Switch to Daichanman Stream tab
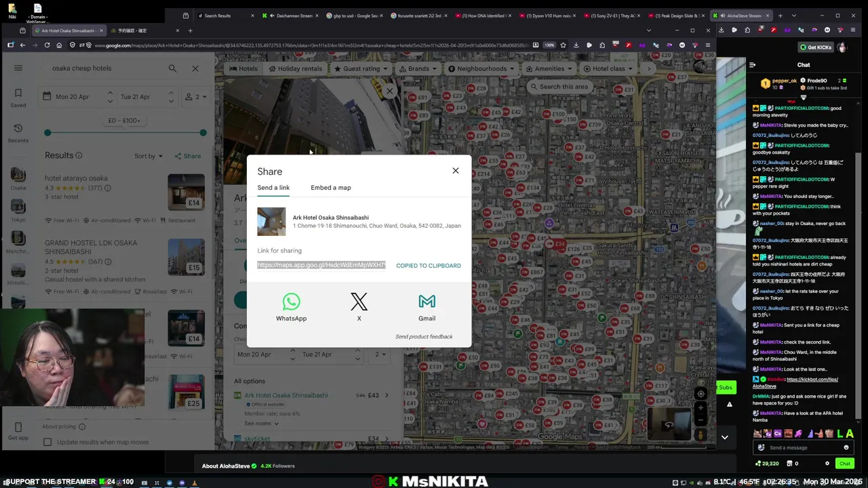The image size is (868, 488). pyautogui.click(x=290, y=16)
